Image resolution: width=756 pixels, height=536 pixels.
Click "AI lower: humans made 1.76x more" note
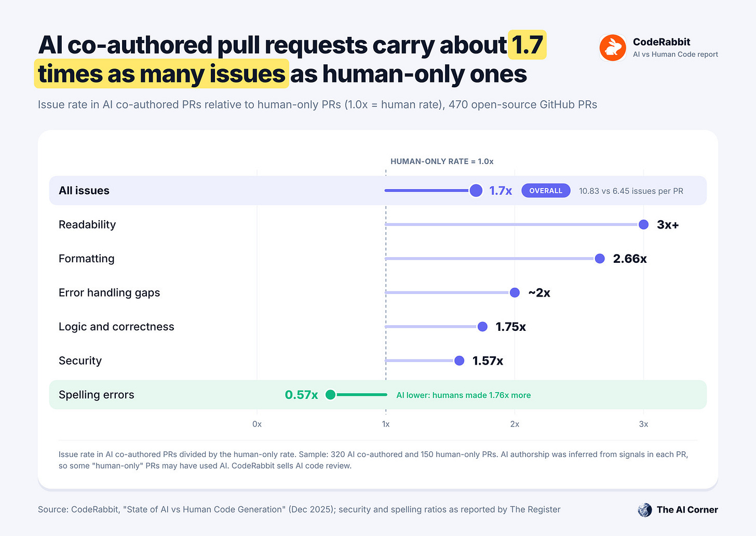[x=463, y=395]
